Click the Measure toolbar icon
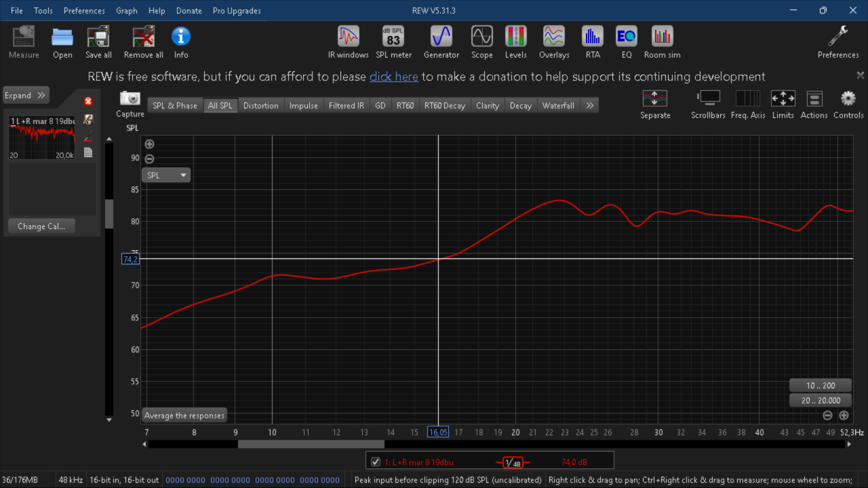 (24, 42)
